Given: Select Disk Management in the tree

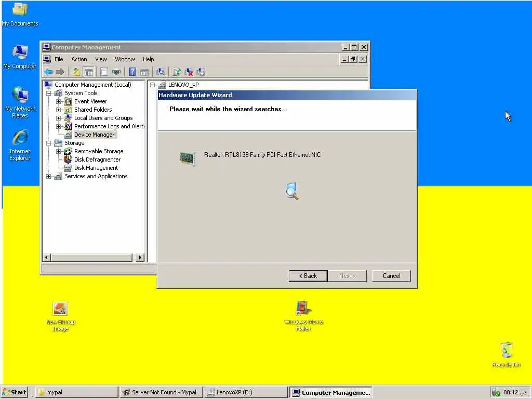Looking at the screenshot, I should (96, 168).
